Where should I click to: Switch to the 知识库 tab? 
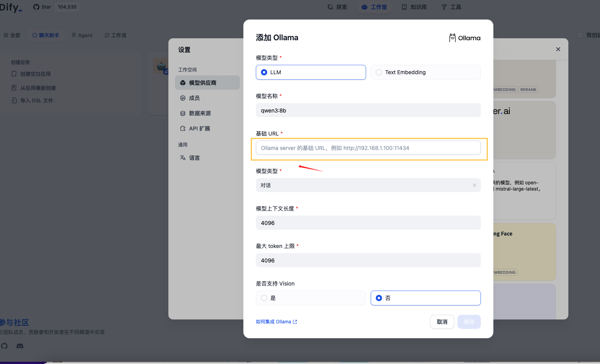(x=414, y=7)
